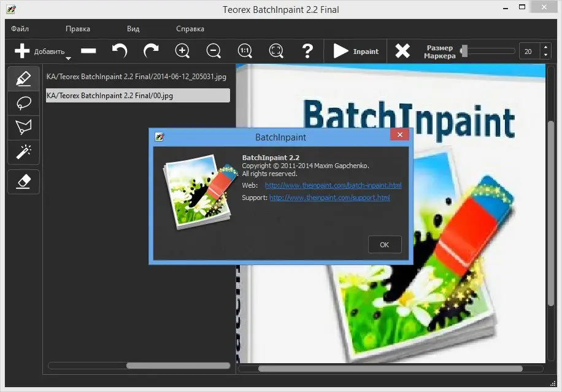Screen dimensions: 562x392
Task: Click the minus Remove file icon
Action: (x=88, y=51)
